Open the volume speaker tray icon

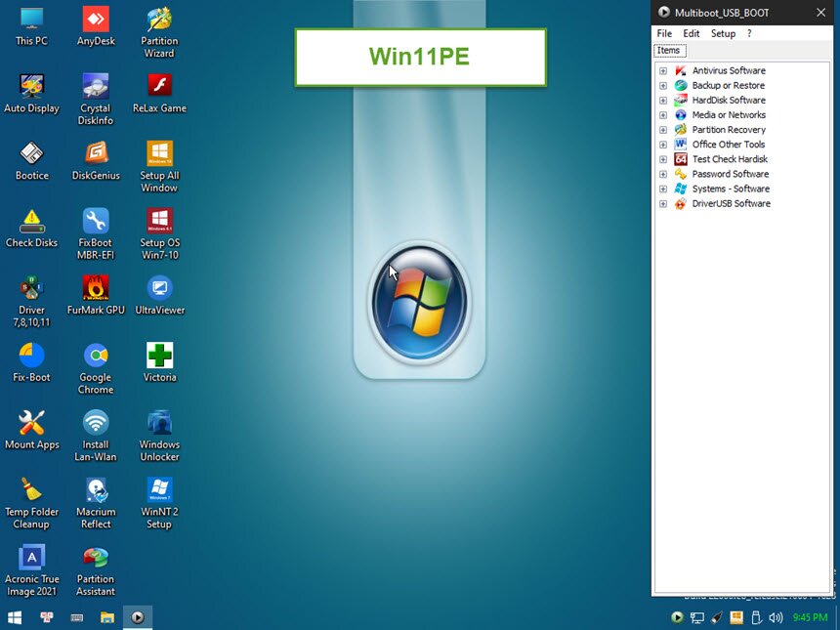(x=776, y=617)
